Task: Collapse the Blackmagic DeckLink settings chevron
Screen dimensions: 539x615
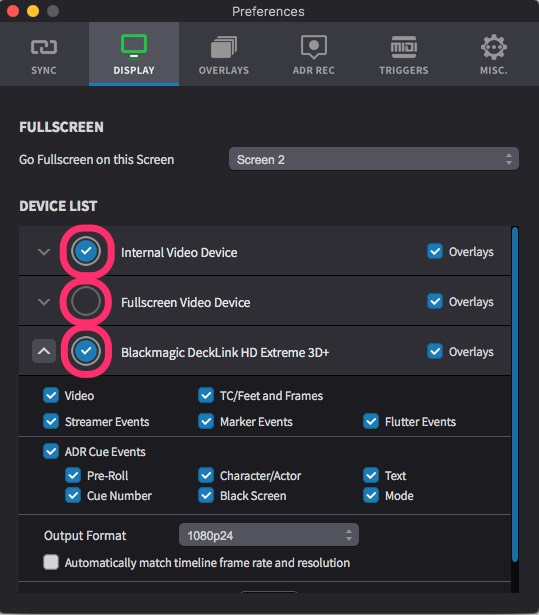Action: pyautogui.click(x=44, y=351)
